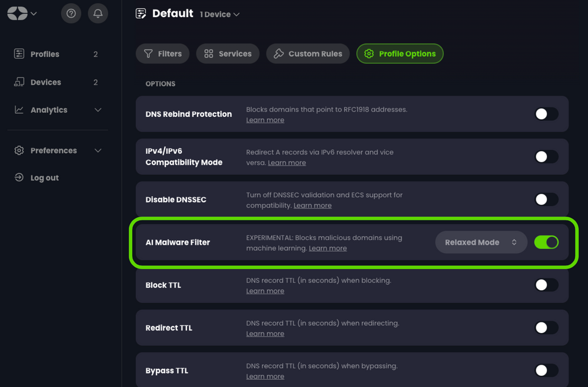
Task: Expand the 1 Device dropdown
Action: (x=219, y=14)
